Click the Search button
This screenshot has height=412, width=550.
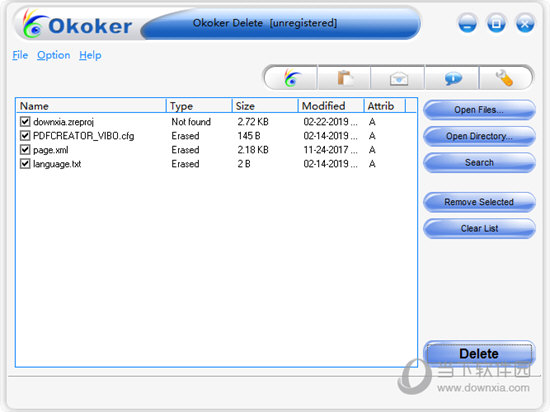pyautogui.click(x=479, y=162)
